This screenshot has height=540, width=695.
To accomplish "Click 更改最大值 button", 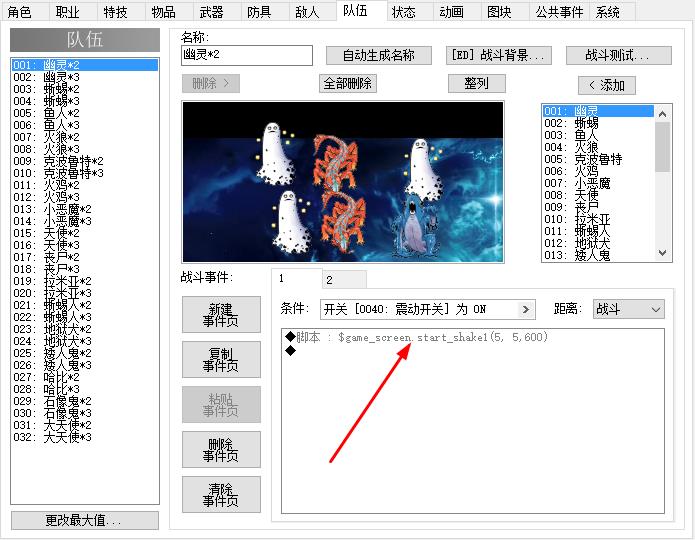I will [x=85, y=520].
